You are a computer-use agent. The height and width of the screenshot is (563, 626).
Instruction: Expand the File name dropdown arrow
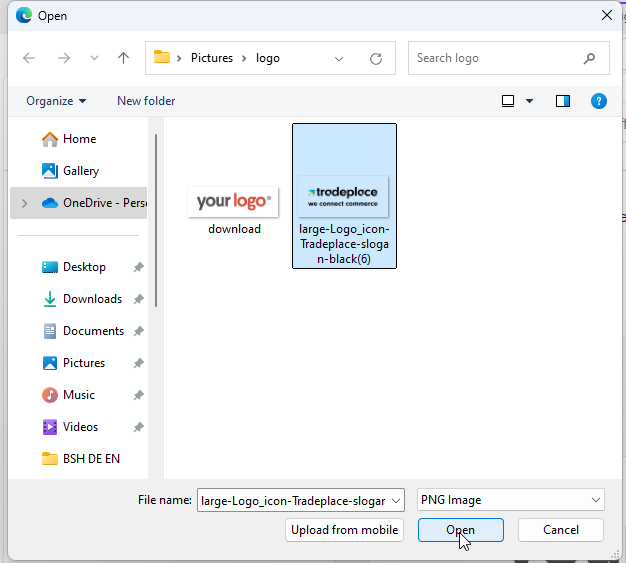396,501
